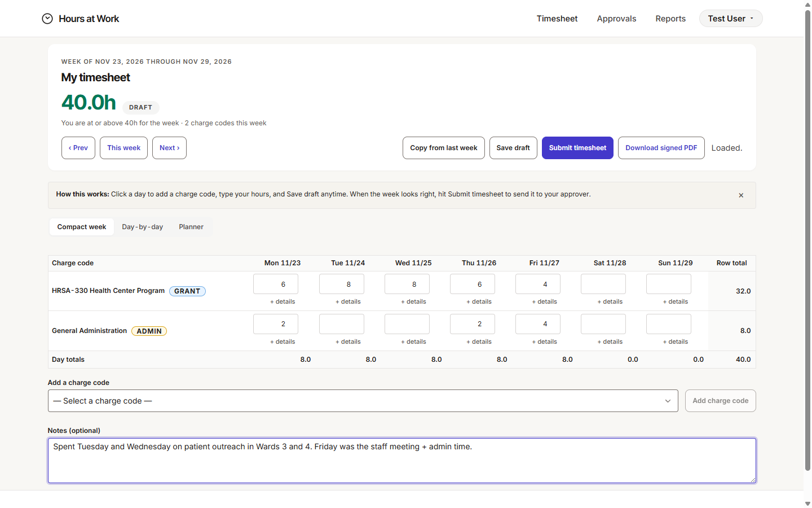The width and height of the screenshot is (812, 508).
Task: Click empty General Administration Tue 11/24 field
Action: click(342, 324)
